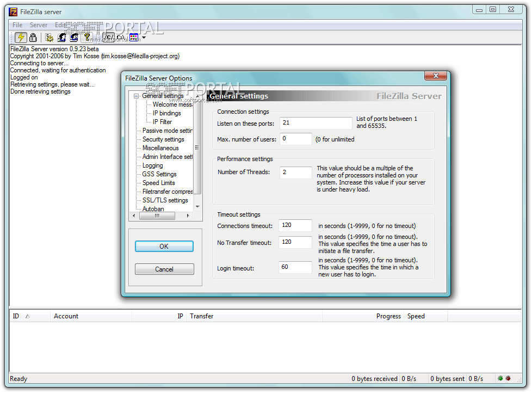This screenshot has height=394, width=532.
Task: Click the Connections timeout field
Action: click(x=295, y=225)
